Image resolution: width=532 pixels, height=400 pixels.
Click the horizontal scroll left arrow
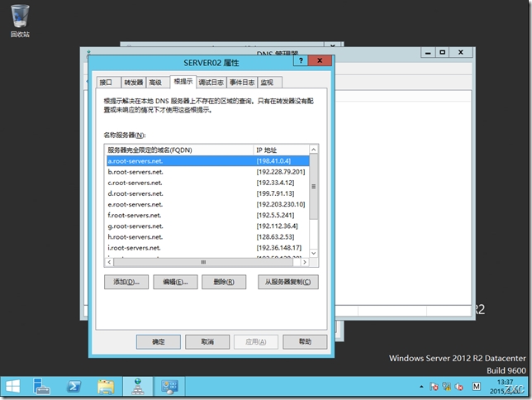point(109,262)
